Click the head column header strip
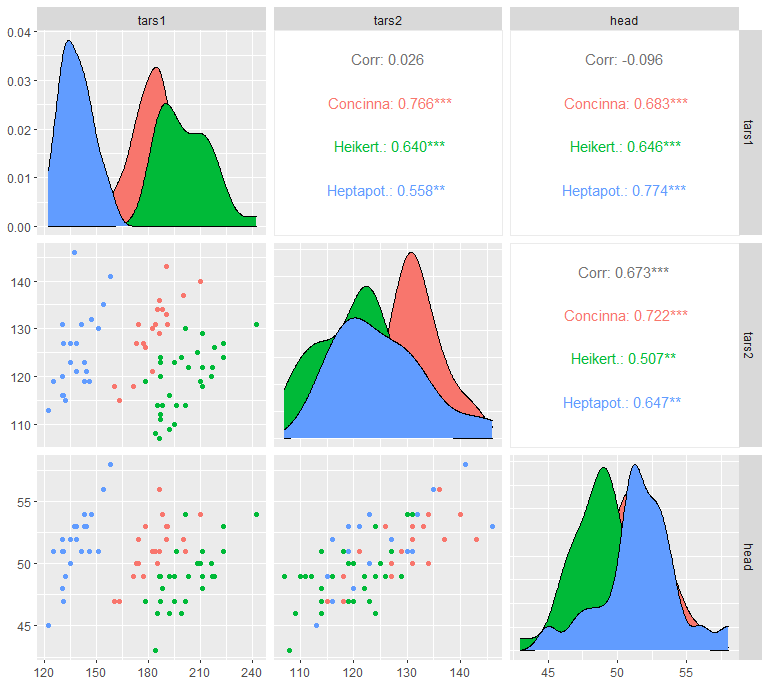 point(624,20)
